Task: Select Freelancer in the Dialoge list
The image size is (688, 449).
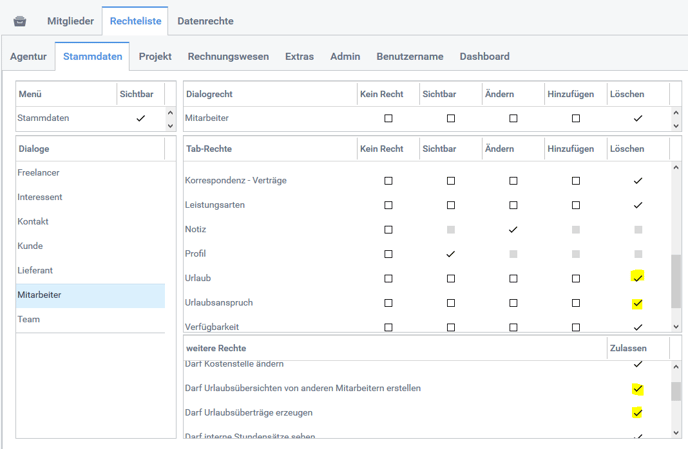Action: click(38, 173)
